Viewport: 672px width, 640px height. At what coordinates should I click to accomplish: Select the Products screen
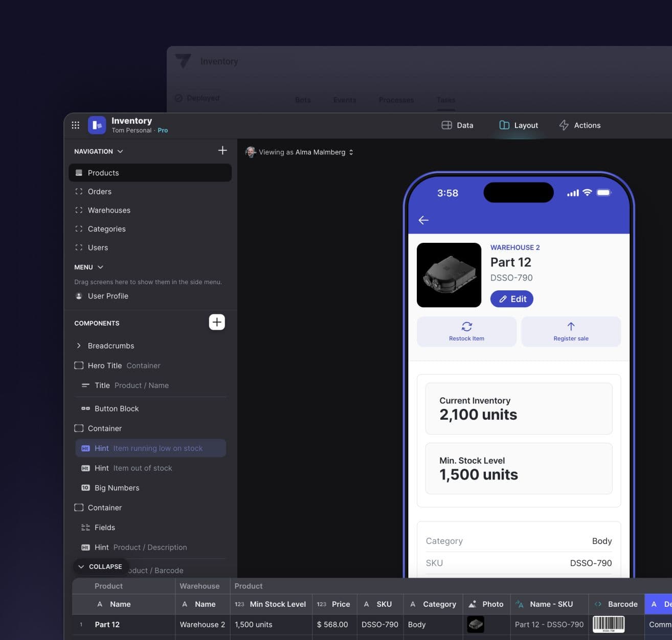[150, 173]
